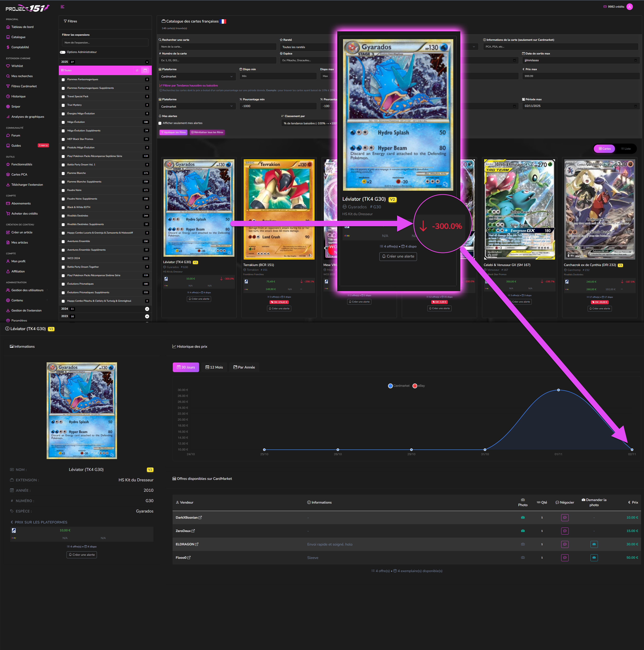Click the 01/11 peak point on chart
Viewport: 644px width, 650px height.
[x=559, y=390]
